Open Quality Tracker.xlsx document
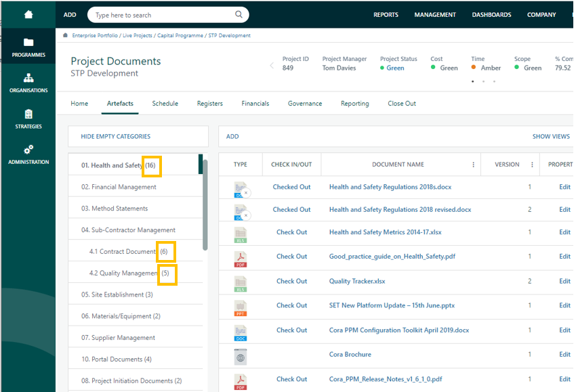 [x=357, y=281]
